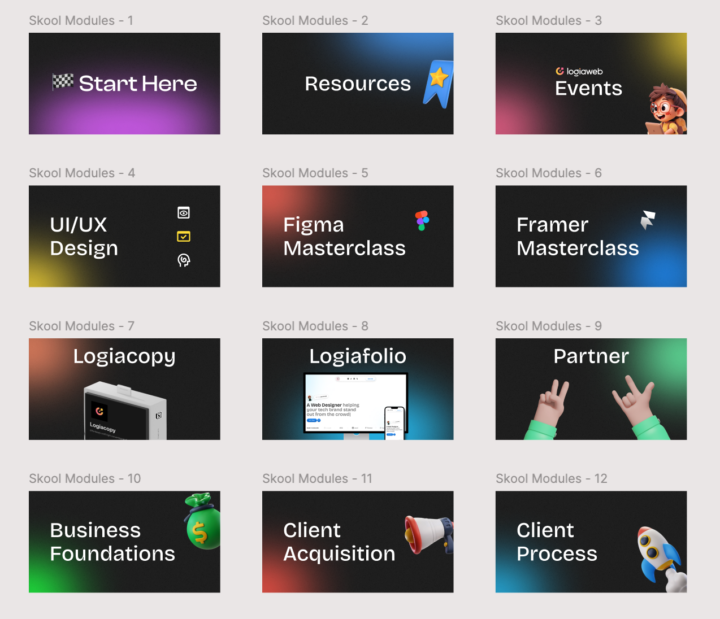720x619 pixels.
Task: Click the 'Skool Modules - 4' frame label
Action: tap(82, 173)
